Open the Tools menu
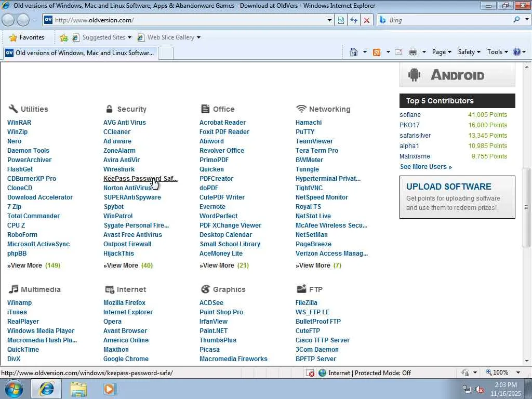 (497, 52)
